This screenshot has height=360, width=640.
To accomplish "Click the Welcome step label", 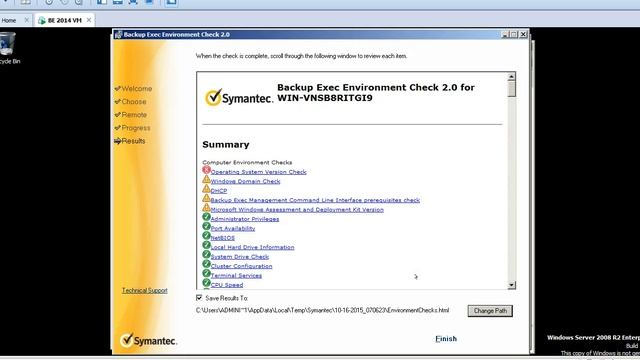I will pos(137,89).
